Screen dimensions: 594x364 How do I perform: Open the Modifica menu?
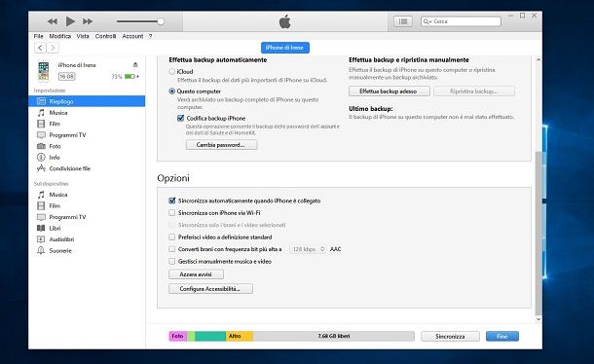tap(59, 36)
